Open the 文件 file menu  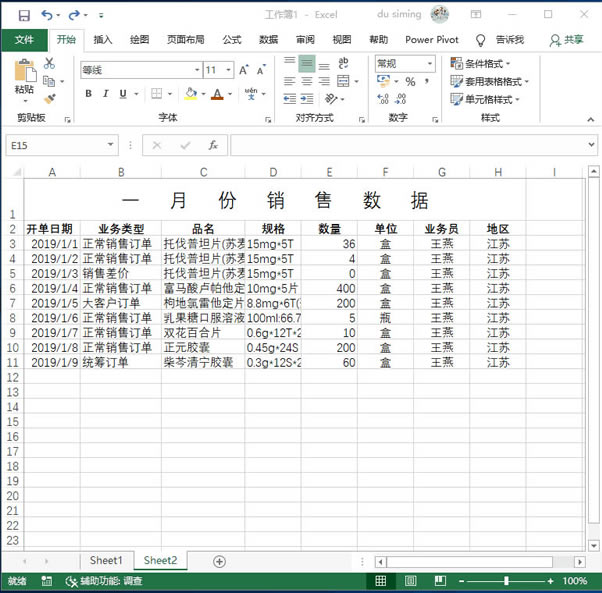(24, 40)
